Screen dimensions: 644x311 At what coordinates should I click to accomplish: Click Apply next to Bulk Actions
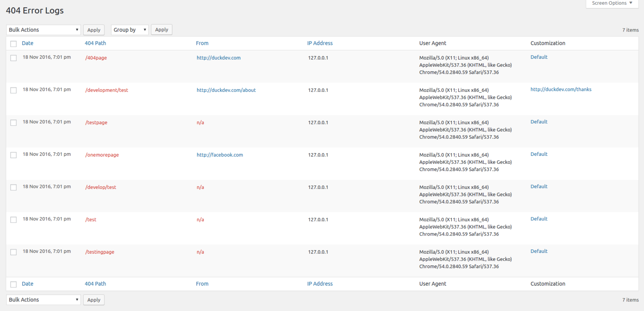tap(94, 29)
